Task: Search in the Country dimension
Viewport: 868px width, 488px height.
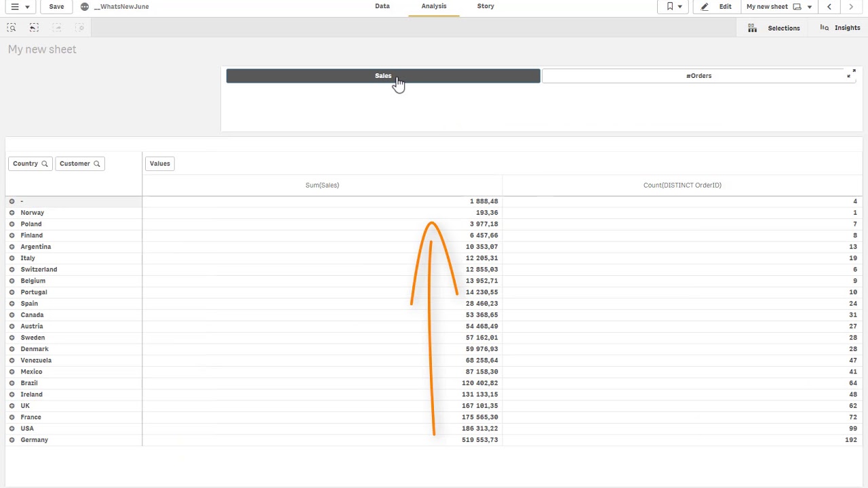Action: (x=45, y=163)
